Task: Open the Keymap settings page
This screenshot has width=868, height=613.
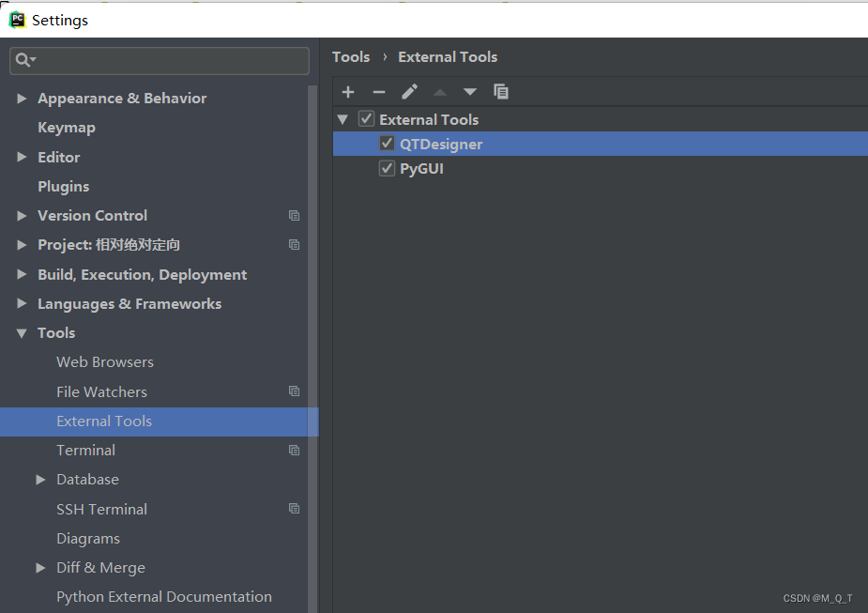Action: pos(67,128)
